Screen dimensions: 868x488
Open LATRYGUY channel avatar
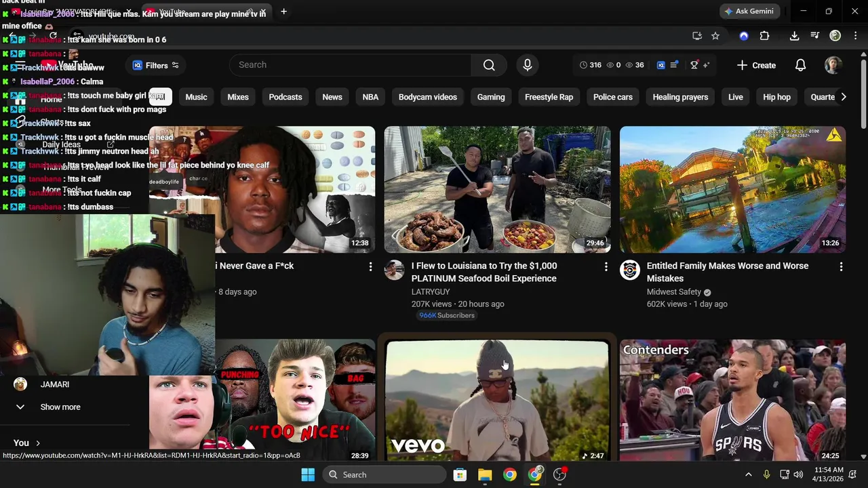click(394, 270)
